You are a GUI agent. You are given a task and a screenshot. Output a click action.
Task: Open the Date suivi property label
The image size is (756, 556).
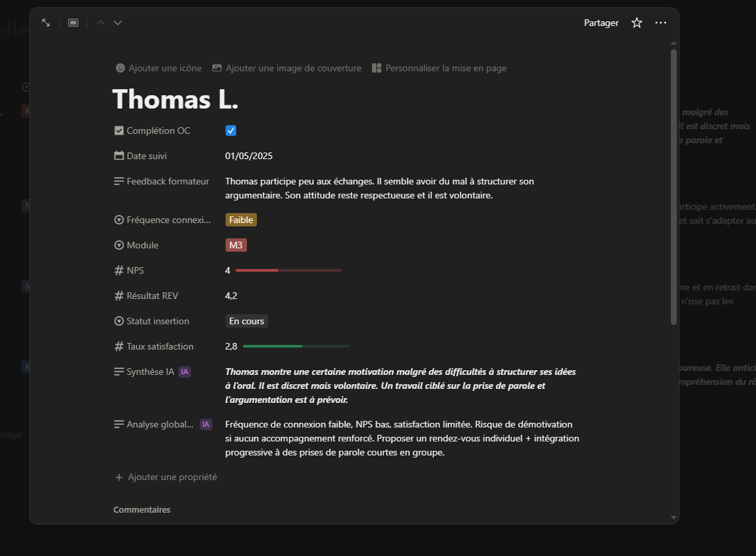(x=141, y=156)
